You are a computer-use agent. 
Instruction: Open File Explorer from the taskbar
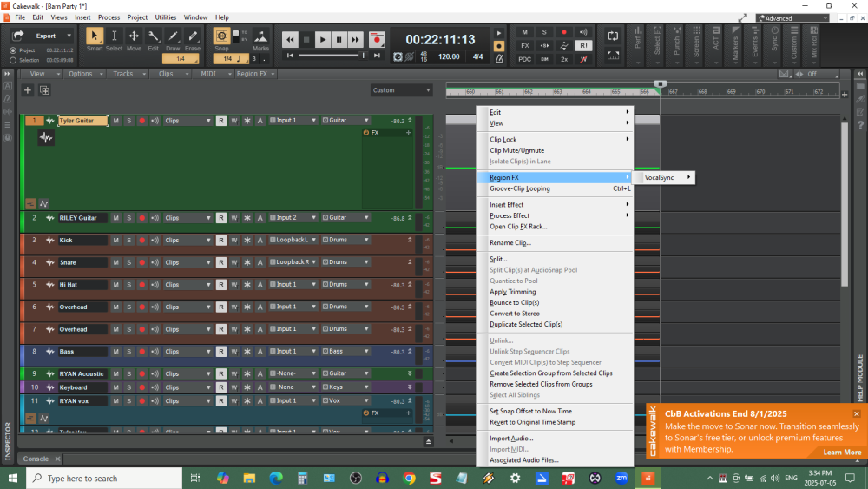click(249, 478)
